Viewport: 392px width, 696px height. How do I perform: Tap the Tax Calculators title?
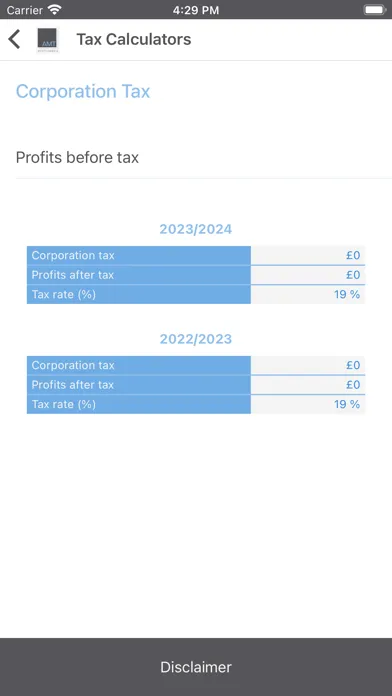point(134,39)
